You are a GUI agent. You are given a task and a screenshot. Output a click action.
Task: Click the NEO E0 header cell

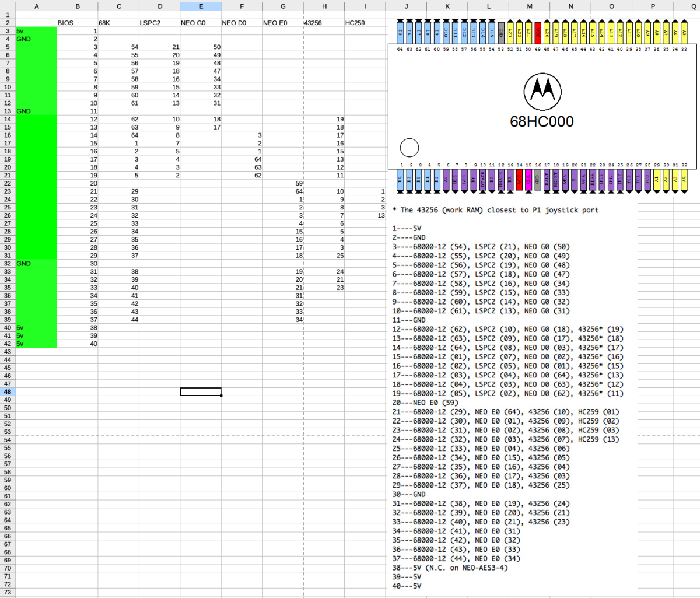point(283,23)
